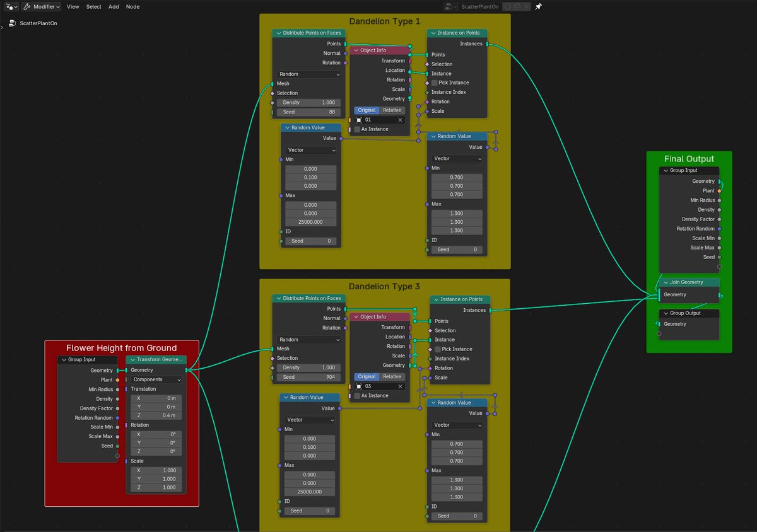Screen dimensions: 757x532
Task: Select the Final Output frame title
Action: 689,159
